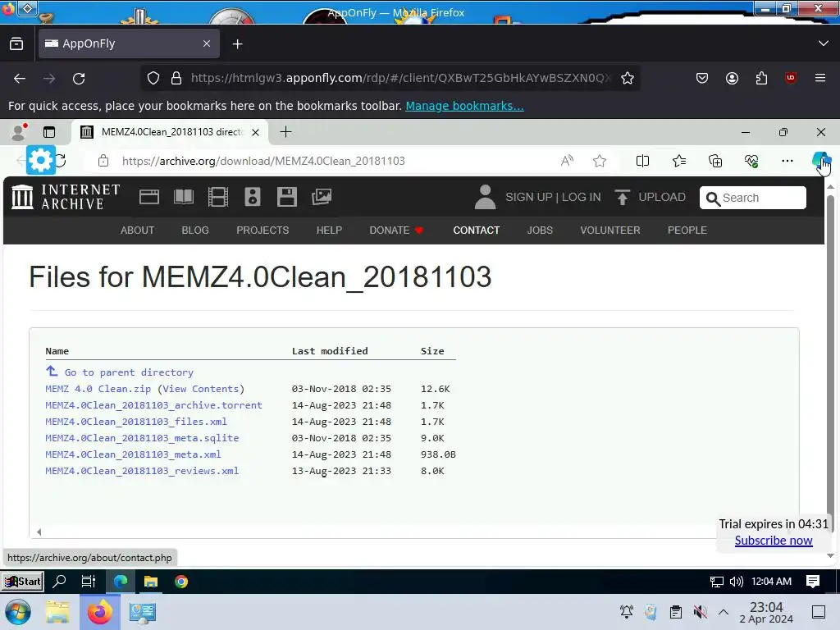
Task: Open remote taskbar search magnifier
Action: (x=59, y=582)
